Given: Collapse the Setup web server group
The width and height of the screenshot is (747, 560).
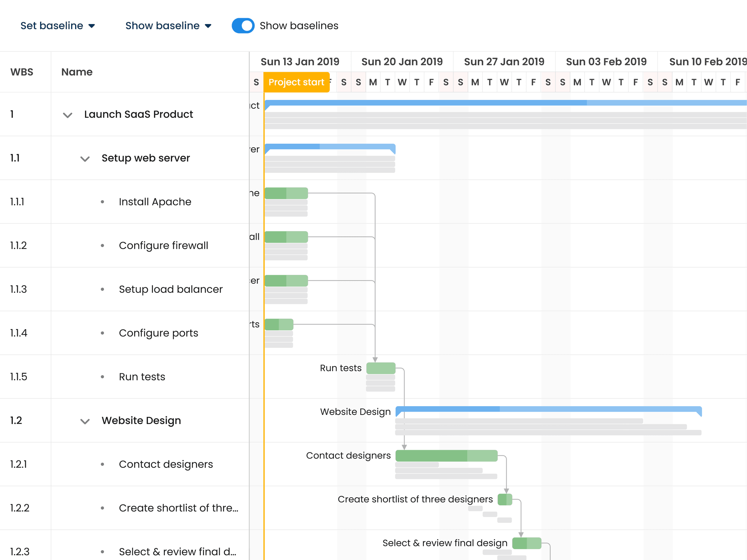Looking at the screenshot, I should pos(85,159).
